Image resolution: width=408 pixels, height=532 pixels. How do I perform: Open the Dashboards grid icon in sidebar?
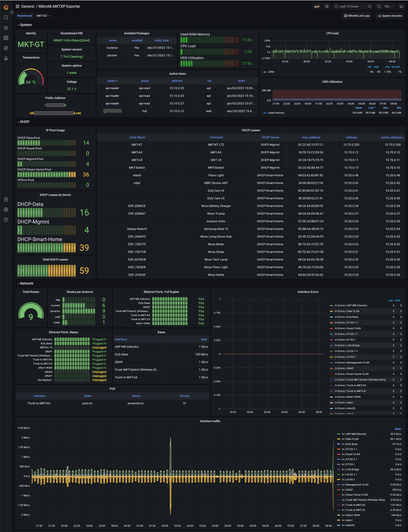tap(6, 38)
